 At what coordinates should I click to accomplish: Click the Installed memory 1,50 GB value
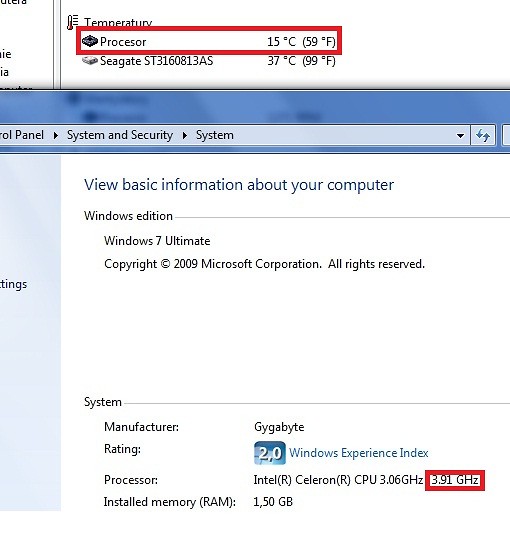[273, 502]
